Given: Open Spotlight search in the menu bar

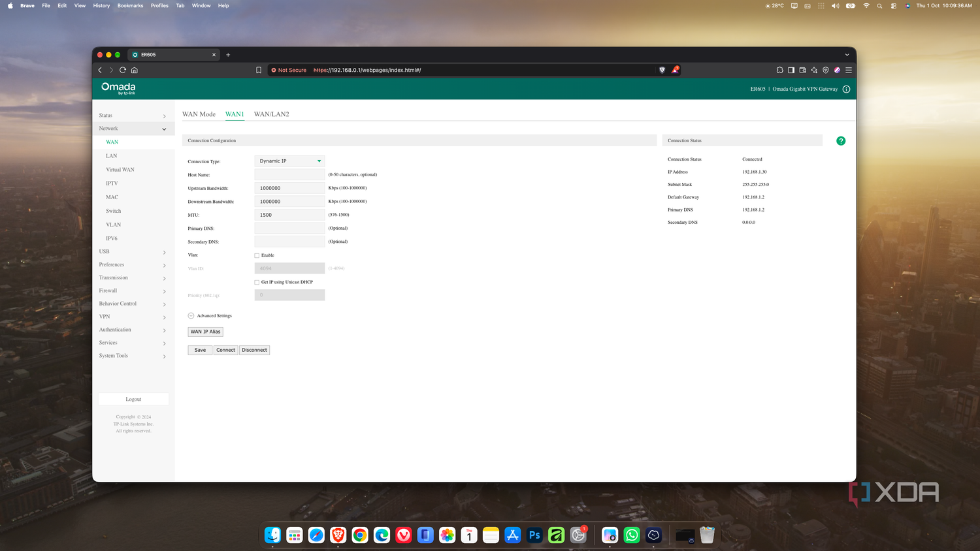Looking at the screenshot, I should pos(879,6).
